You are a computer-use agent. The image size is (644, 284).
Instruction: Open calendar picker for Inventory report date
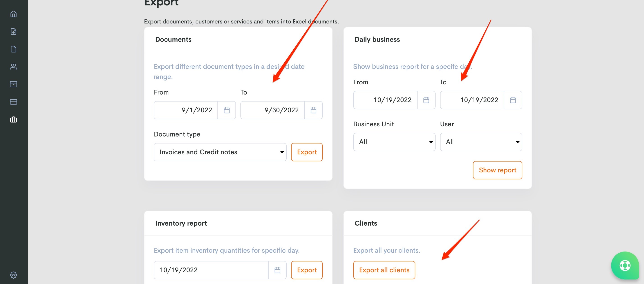tap(277, 270)
